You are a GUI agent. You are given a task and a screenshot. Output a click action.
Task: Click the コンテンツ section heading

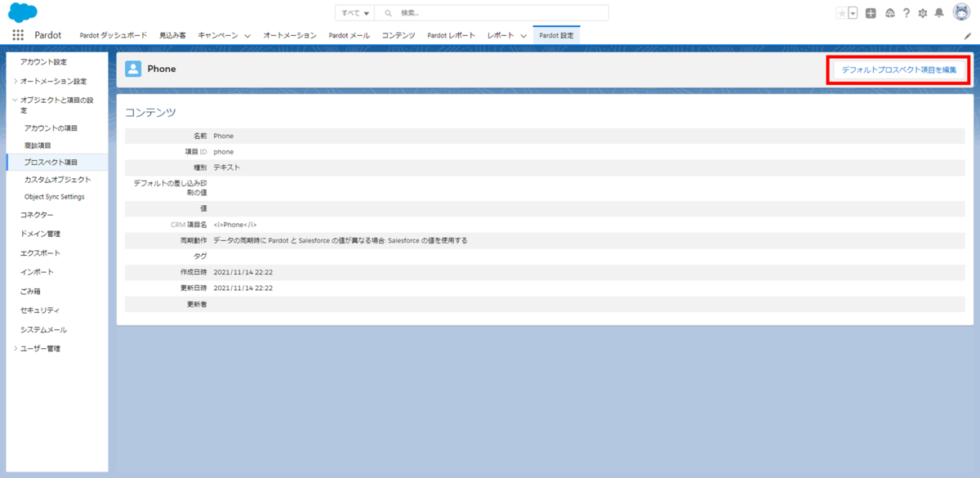point(150,112)
